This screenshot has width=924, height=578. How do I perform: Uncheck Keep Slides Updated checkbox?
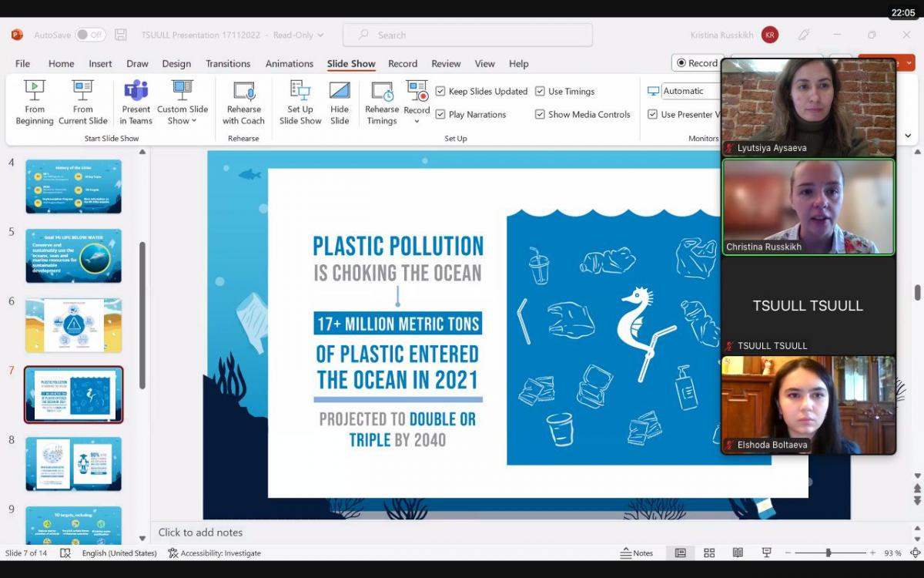pyautogui.click(x=440, y=91)
